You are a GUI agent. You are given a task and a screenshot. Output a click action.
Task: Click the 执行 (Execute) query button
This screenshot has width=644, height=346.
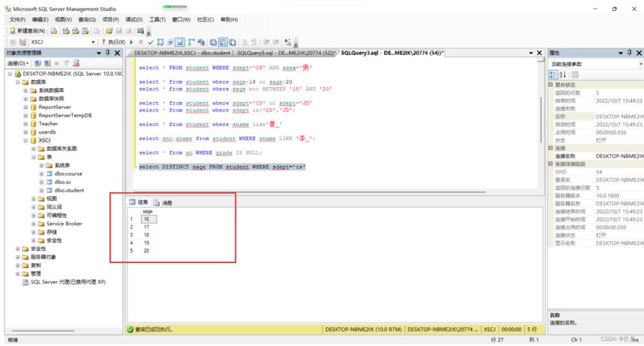pos(115,42)
